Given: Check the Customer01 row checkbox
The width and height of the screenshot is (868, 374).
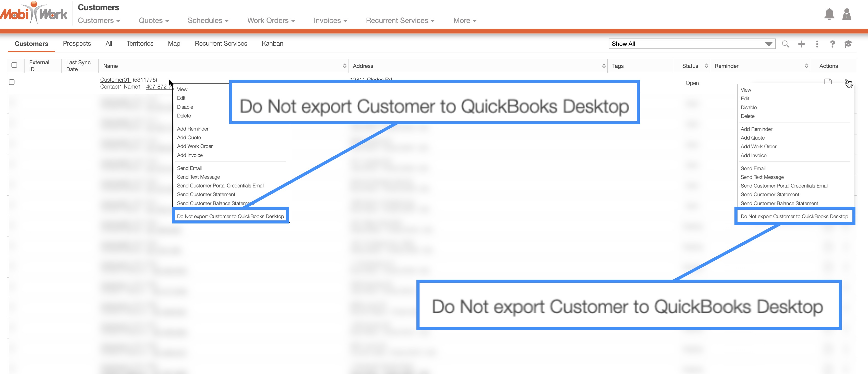Looking at the screenshot, I should pyautogui.click(x=12, y=82).
